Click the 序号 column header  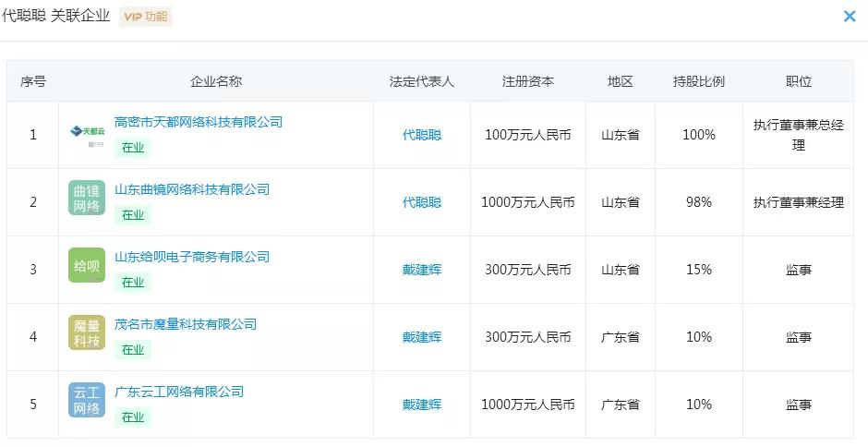32,81
